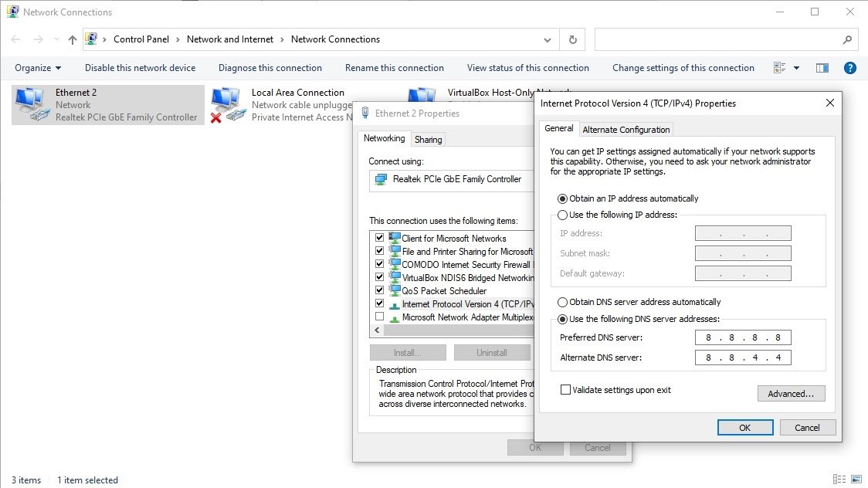Image resolution: width=868 pixels, height=488 pixels.
Task: Click the Forward arrow navigation icon
Action: point(38,39)
